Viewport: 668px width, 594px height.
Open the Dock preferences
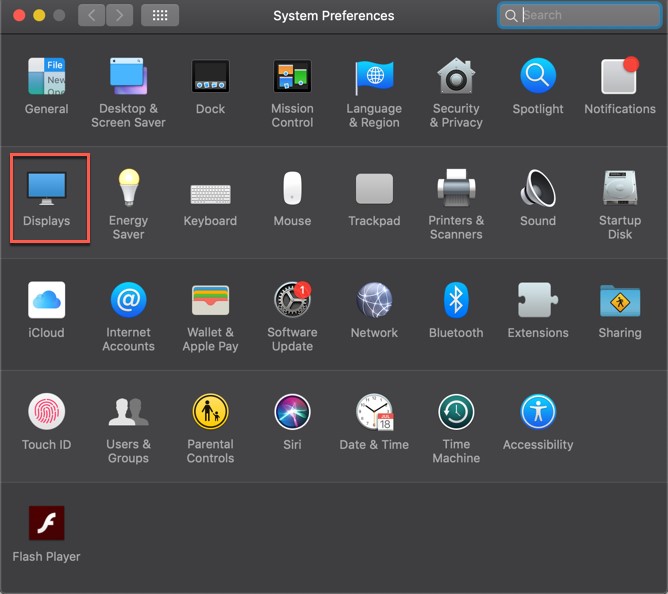(210, 86)
